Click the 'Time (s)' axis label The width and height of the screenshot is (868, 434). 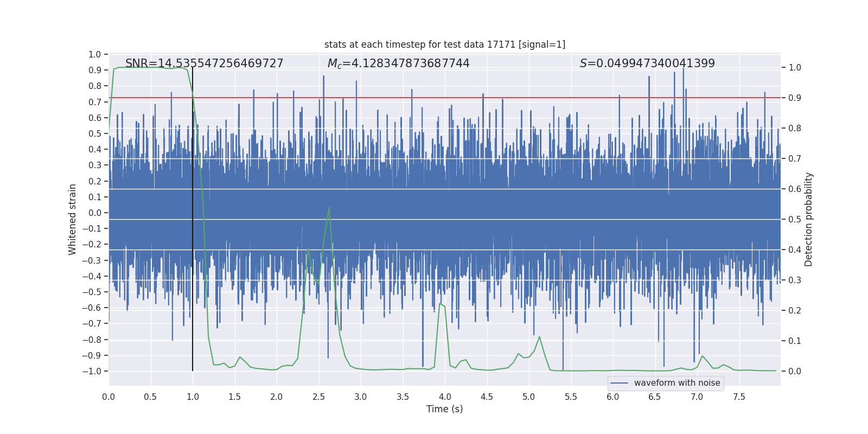point(445,409)
